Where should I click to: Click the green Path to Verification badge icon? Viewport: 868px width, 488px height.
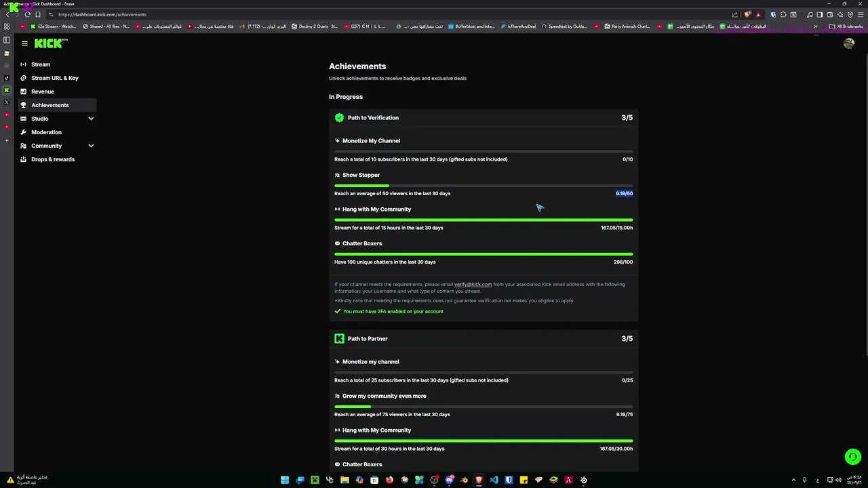point(339,117)
